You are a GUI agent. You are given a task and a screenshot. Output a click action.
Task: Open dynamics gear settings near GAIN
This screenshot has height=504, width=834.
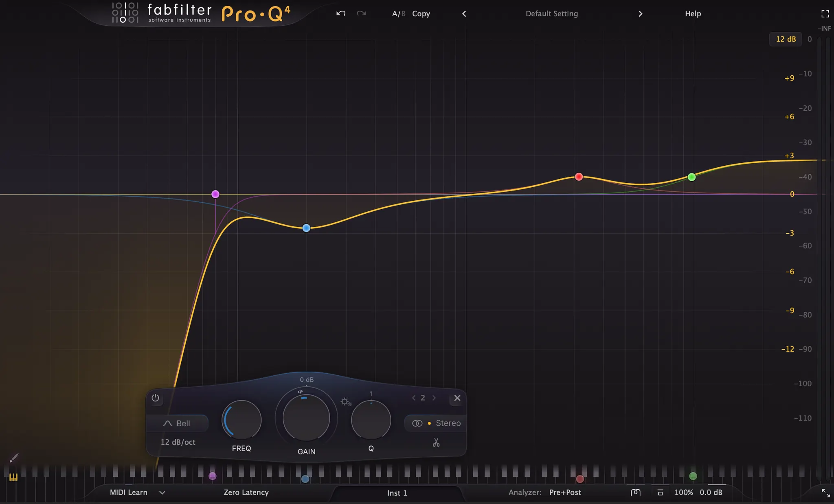346,402
